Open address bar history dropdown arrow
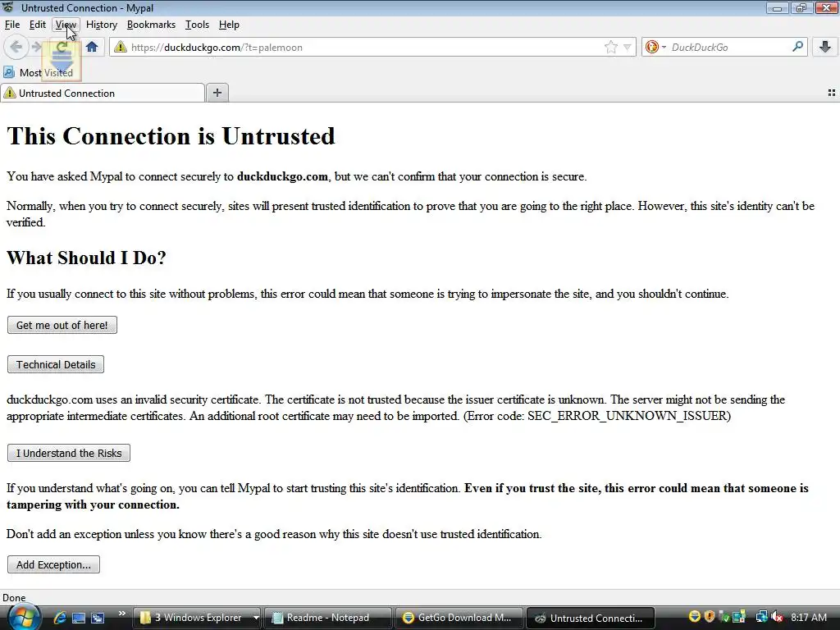This screenshot has width=840, height=630. coord(627,47)
